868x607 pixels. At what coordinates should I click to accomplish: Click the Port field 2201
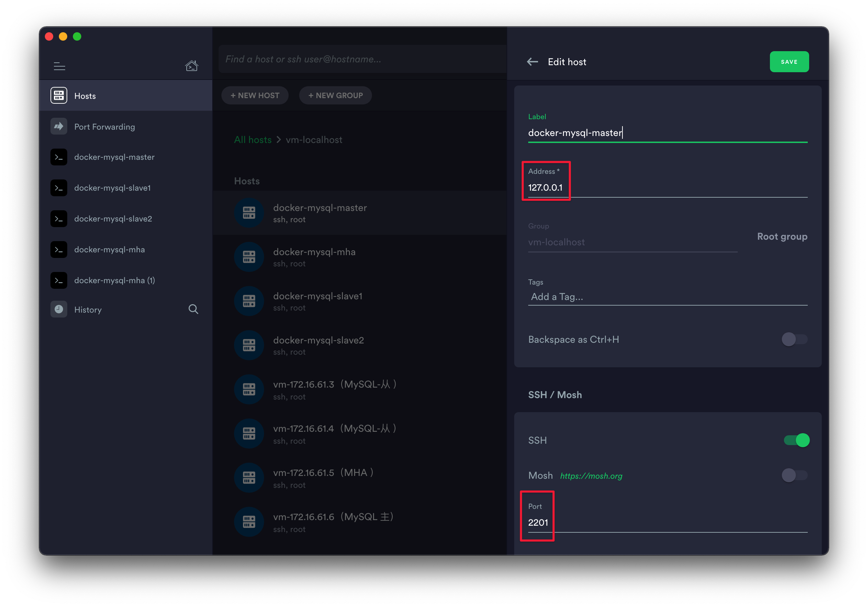668,523
